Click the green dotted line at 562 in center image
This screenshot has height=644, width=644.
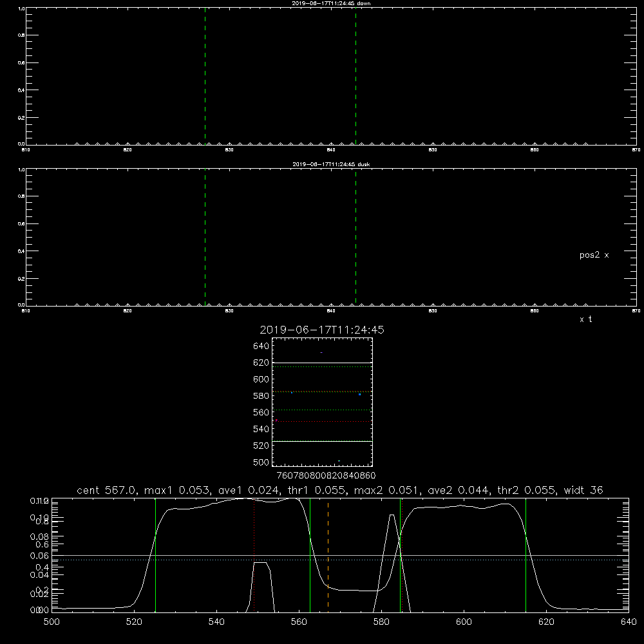(322, 410)
